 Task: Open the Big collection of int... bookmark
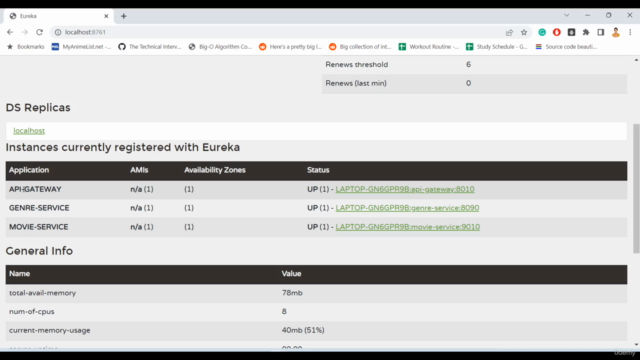(360, 47)
